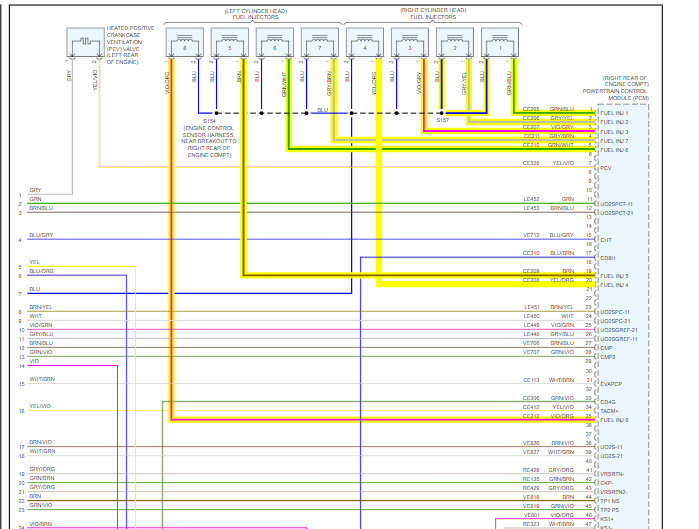Select the 'FUEL INJ 2' pin label
Viewport: 699px width, 529px height.
tap(614, 122)
